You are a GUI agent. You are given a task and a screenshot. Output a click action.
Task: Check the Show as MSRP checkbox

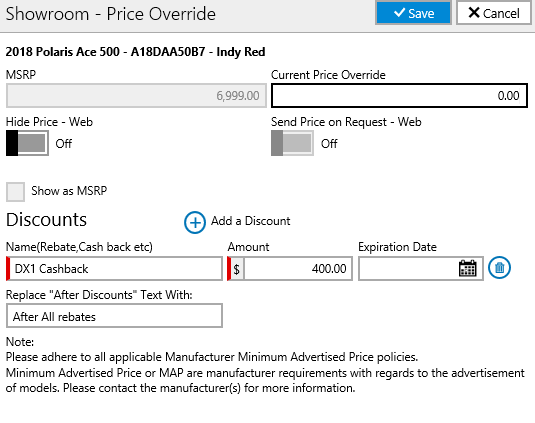pyautogui.click(x=15, y=192)
